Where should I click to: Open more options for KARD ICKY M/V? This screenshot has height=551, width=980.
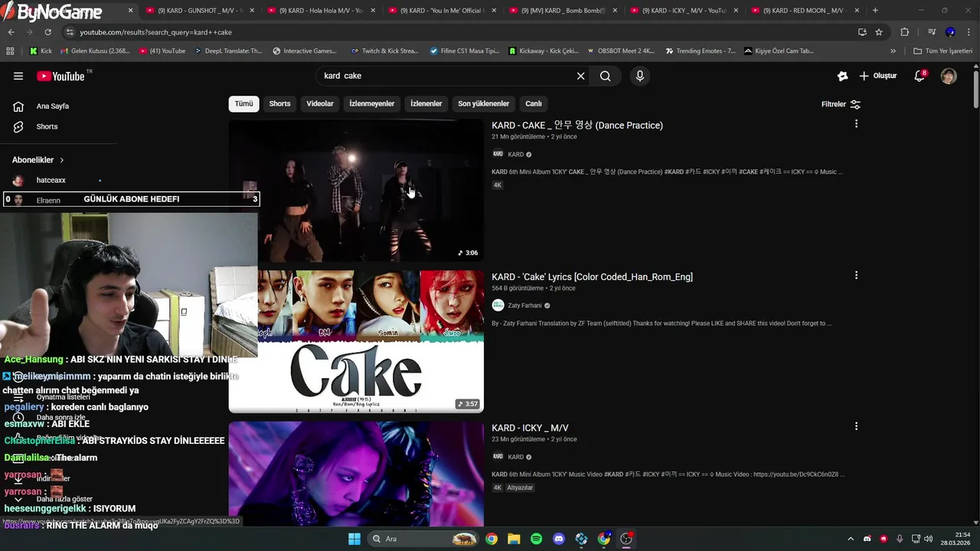(x=856, y=426)
